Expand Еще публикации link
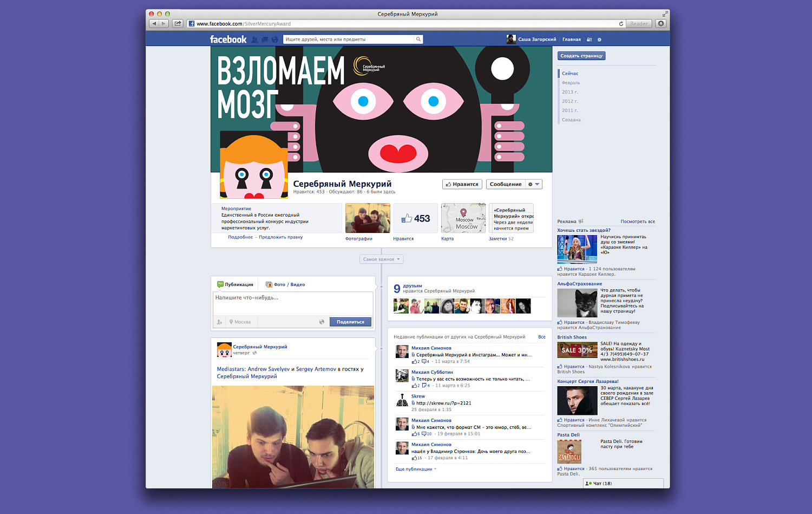Screen dimensions: 812x514 pos(416,469)
